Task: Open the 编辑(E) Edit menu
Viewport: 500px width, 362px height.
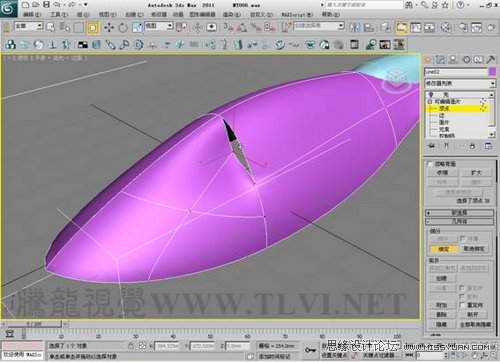Action: click(x=32, y=15)
